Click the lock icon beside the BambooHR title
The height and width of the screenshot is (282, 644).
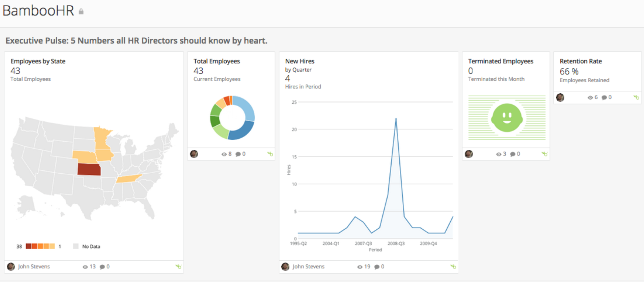(81, 12)
